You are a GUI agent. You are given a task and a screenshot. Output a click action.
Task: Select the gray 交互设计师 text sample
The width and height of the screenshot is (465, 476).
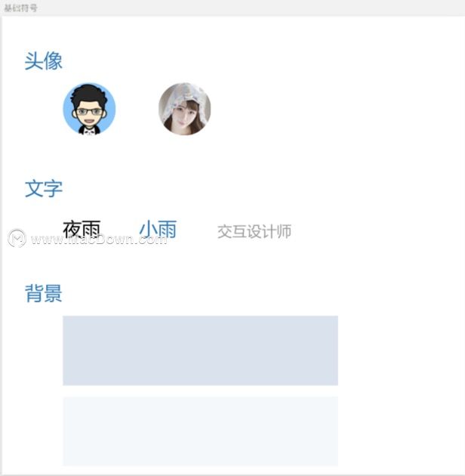[x=254, y=232]
